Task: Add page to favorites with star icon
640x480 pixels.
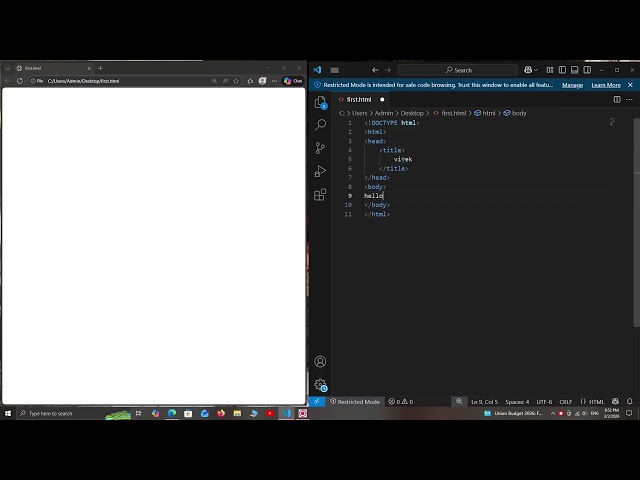Action: [236, 81]
